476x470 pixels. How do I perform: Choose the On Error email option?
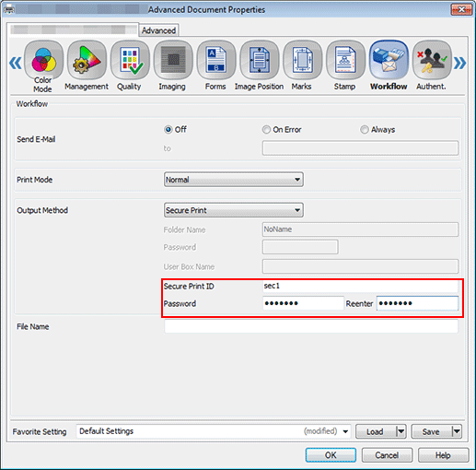[x=266, y=130]
